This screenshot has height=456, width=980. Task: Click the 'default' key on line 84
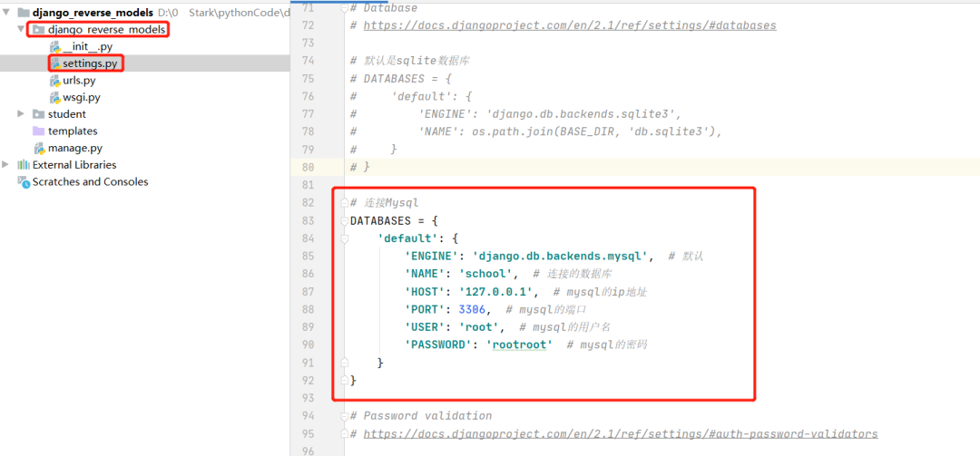(x=407, y=238)
